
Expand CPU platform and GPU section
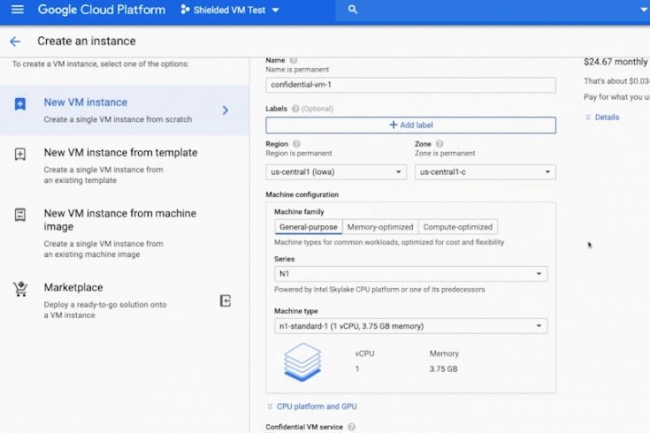click(312, 406)
